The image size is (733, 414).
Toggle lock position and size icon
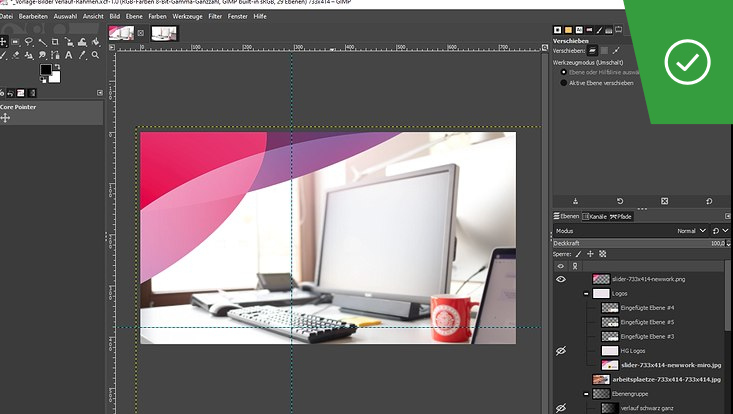(x=590, y=254)
